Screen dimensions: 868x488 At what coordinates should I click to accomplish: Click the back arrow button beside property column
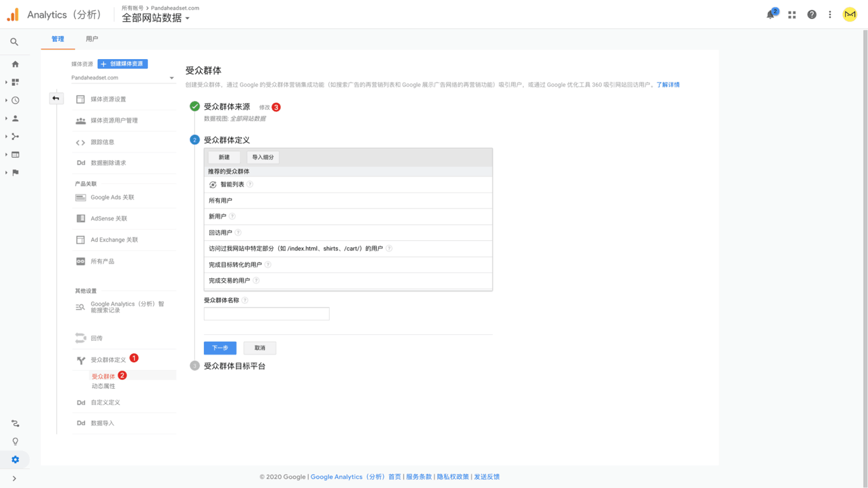click(56, 98)
